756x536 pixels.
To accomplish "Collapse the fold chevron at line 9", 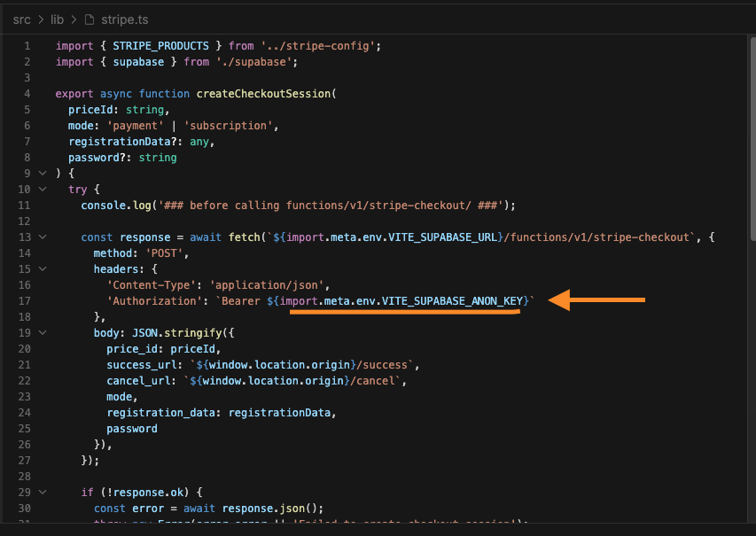I will 43,173.
